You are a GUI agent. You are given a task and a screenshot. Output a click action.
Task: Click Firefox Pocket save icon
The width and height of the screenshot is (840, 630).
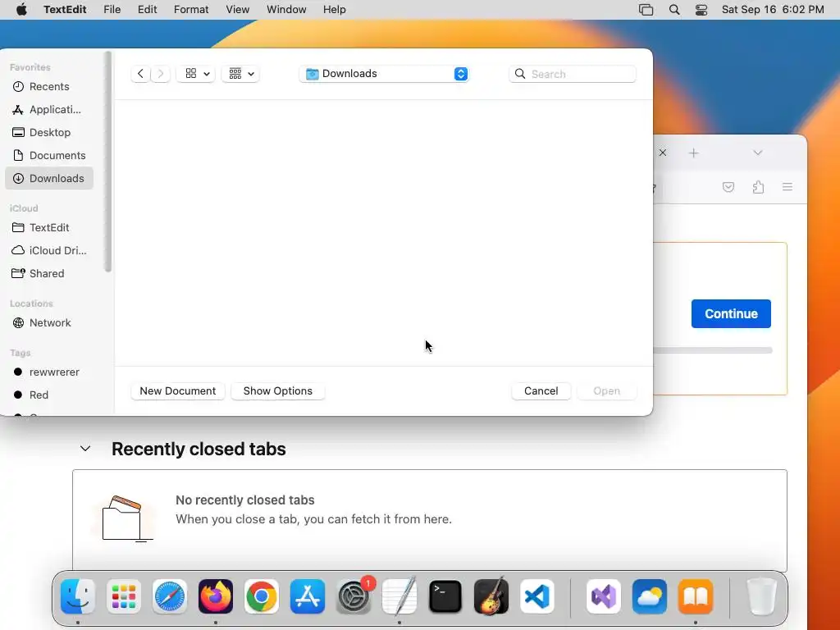click(728, 187)
